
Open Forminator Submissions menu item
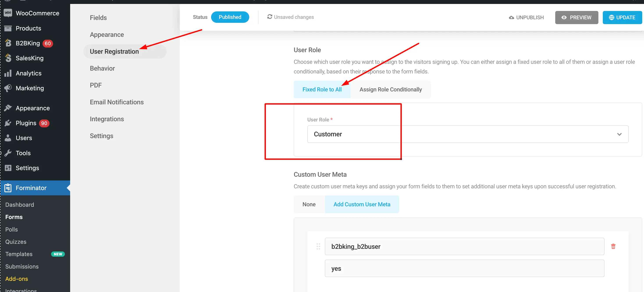(22, 266)
